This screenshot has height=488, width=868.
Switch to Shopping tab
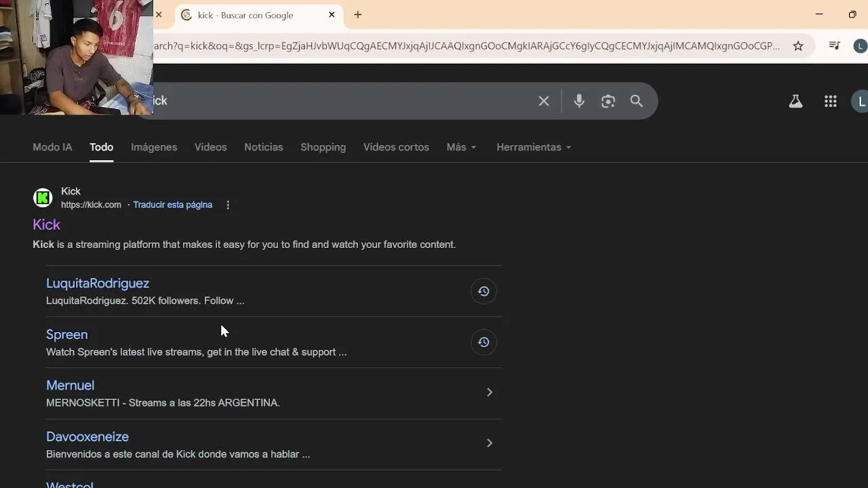click(323, 147)
